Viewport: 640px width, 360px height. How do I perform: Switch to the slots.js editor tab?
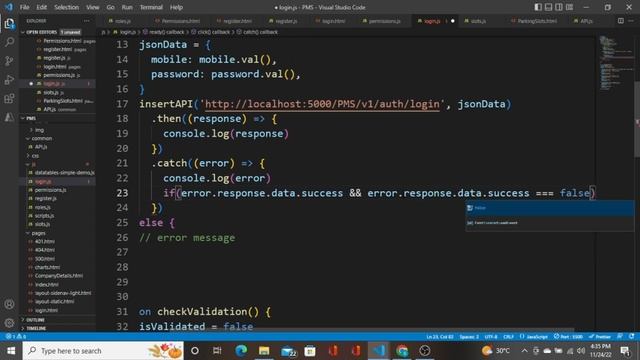tap(478, 21)
